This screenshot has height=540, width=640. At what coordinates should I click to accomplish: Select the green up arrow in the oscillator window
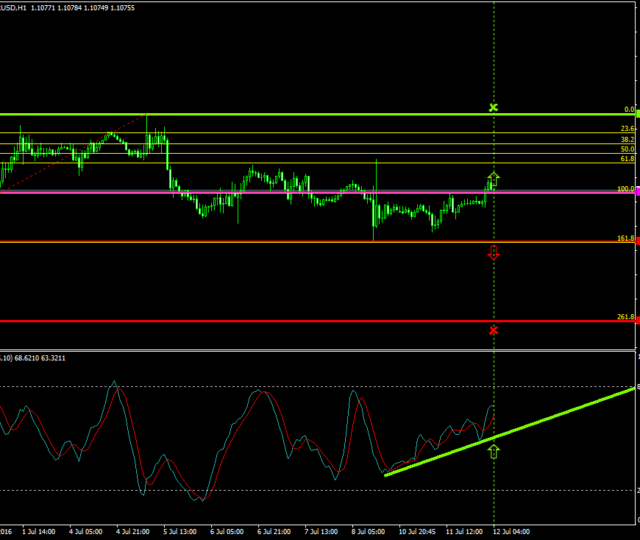pos(493,451)
